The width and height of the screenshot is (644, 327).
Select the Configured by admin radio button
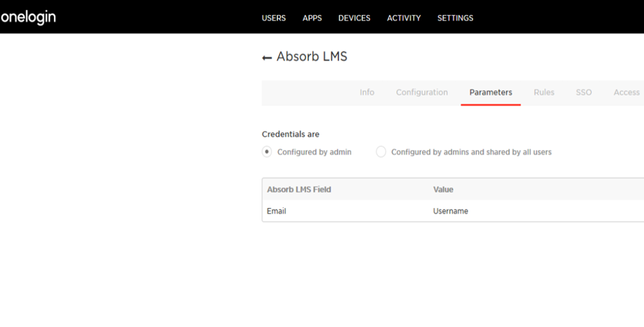click(x=267, y=151)
